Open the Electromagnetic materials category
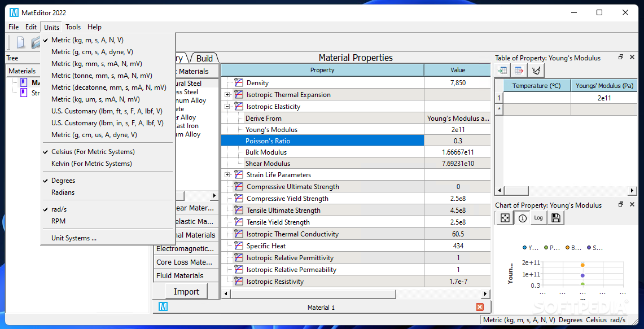 point(186,248)
